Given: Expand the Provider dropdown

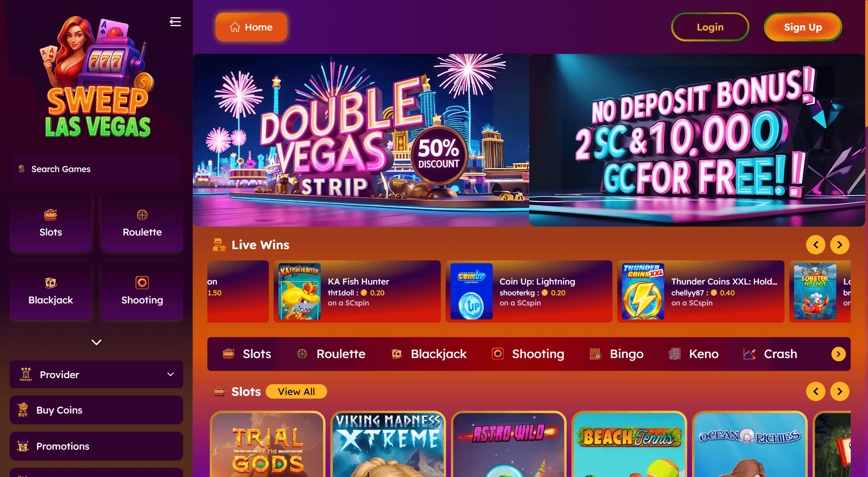Looking at the screenshot, I should [96, 375].
